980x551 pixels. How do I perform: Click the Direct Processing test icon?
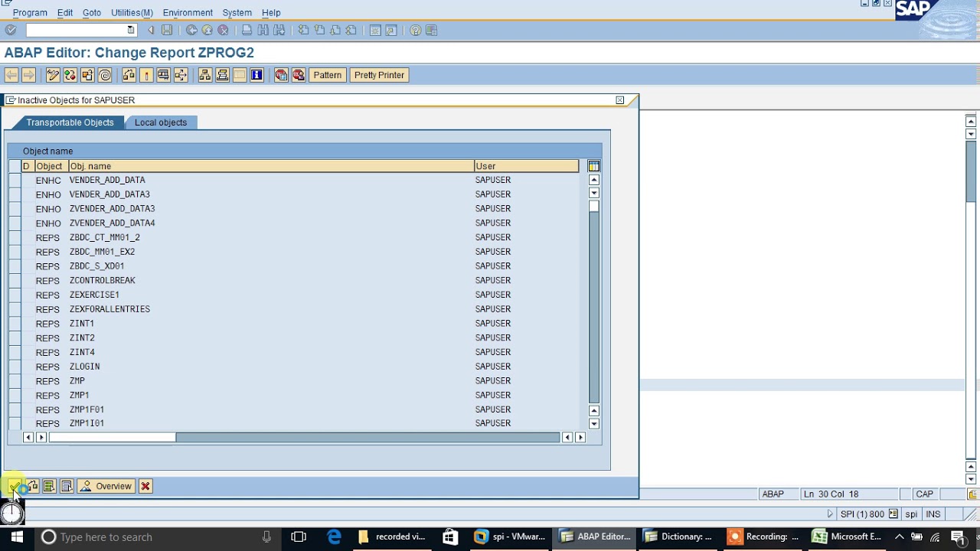coord(163,75)
